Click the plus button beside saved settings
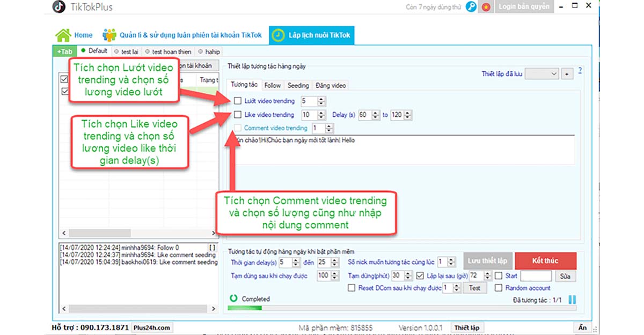 [568, 74]
